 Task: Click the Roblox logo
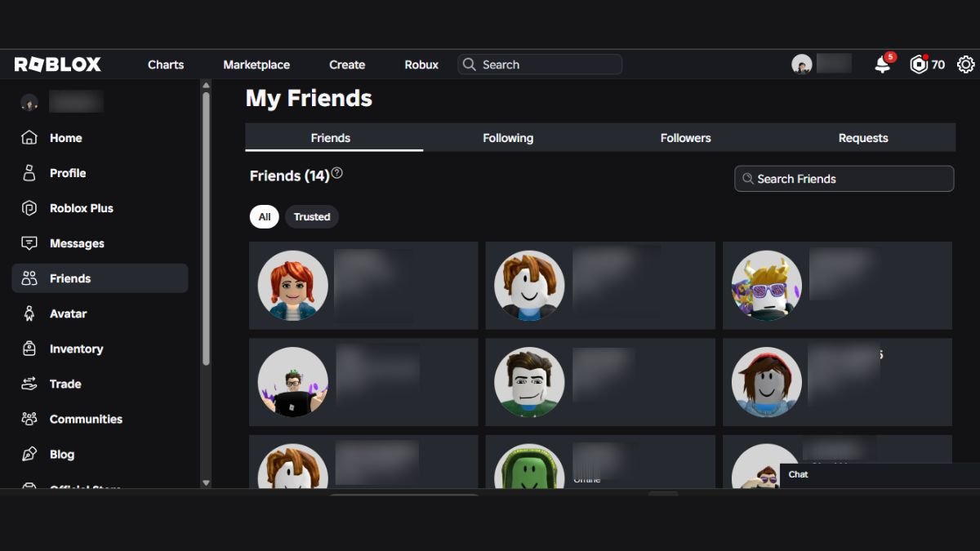(58, 64)
